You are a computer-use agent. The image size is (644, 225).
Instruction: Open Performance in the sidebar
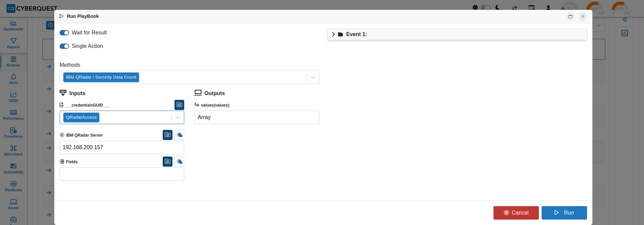click(x=13, y=115)
